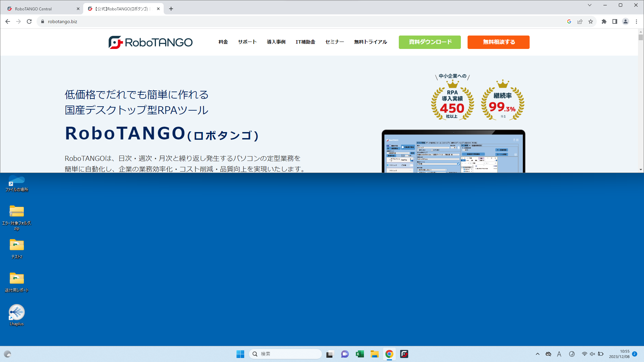This screenshot has height=362, width=644.
Task: Click the 無料相談する button
Action: pos(498,42)
